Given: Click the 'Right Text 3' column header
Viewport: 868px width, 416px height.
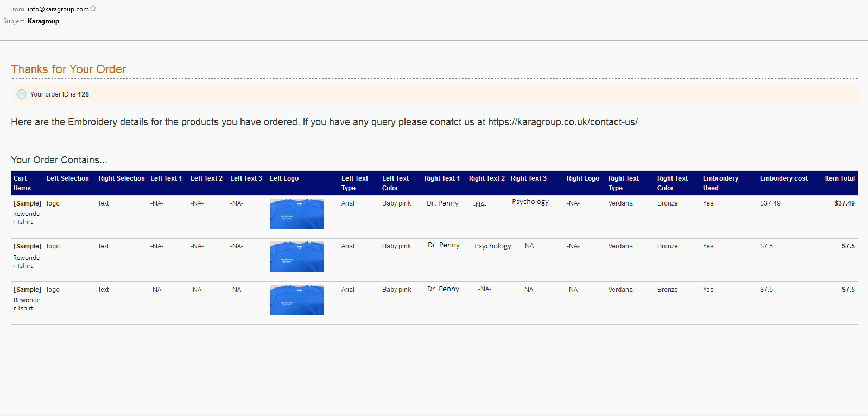Looking at the screenshot, I should pyautogui.click(x=529, y=178).
